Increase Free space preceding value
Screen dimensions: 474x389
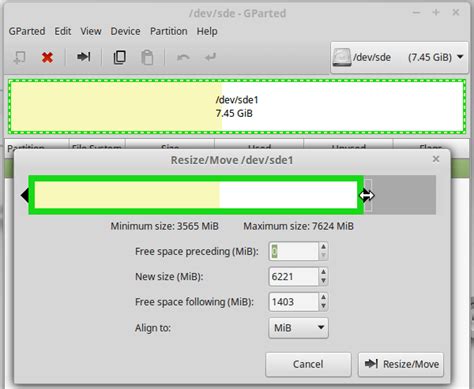click(x=323, y=247)
